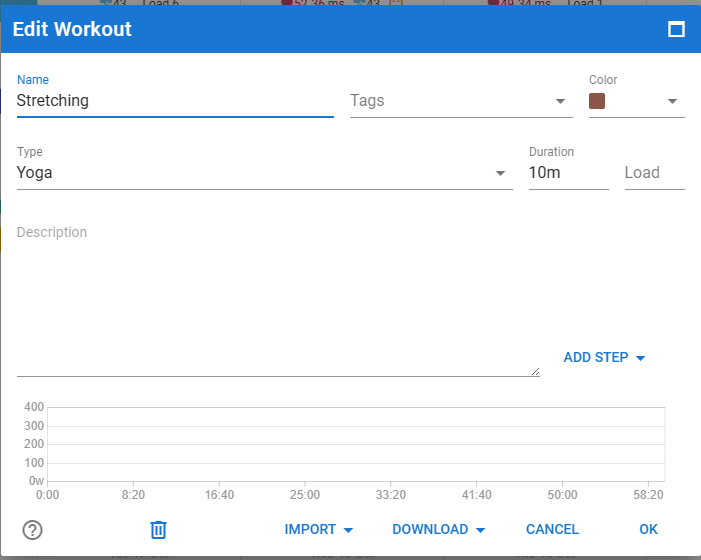Open the Color dropdown arrow

tap(672, 101)
